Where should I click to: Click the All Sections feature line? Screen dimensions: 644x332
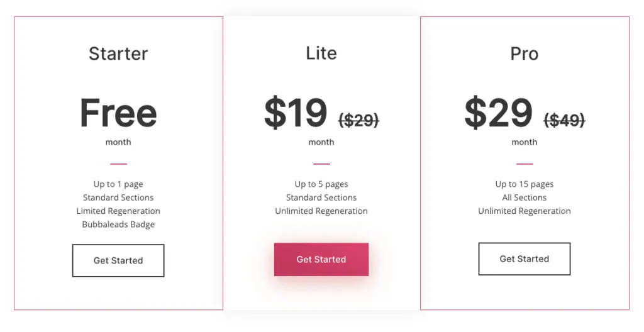click(x=524, y=197)
